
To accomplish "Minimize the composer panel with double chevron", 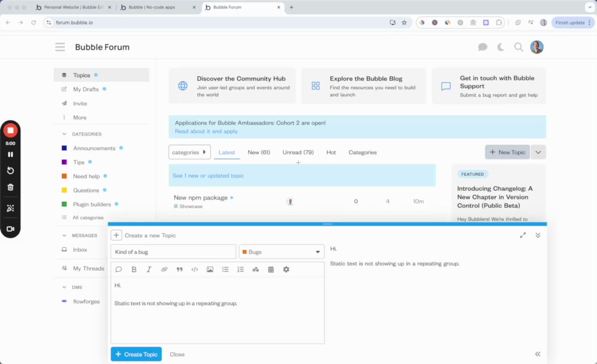I will 538,236.
